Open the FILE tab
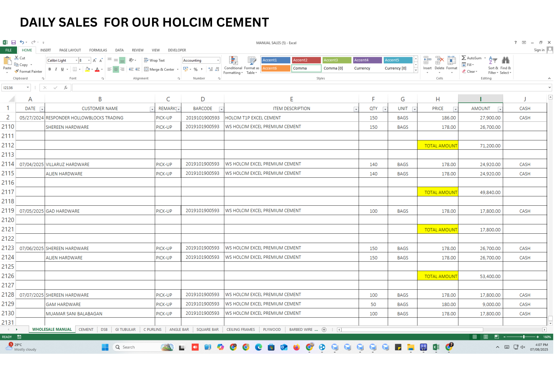 (9, 50)
